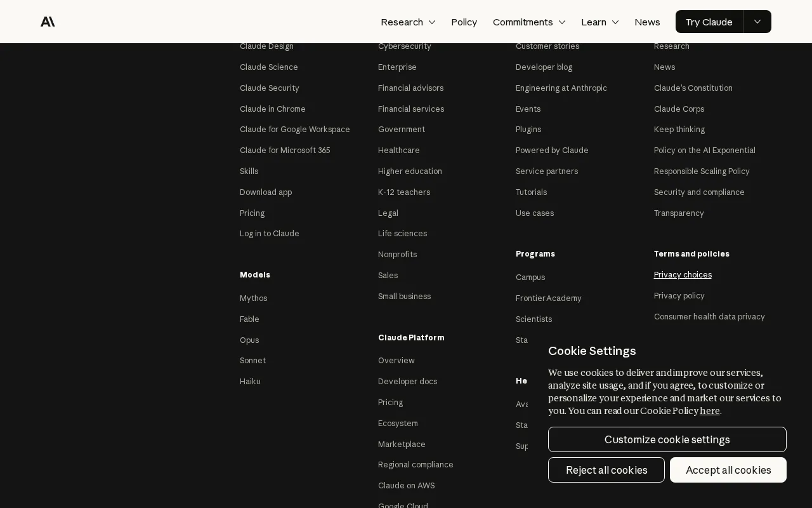Open Responsible Scaling Policy link
The height and width of the screenshot is (508, 812).
point(702,171)
